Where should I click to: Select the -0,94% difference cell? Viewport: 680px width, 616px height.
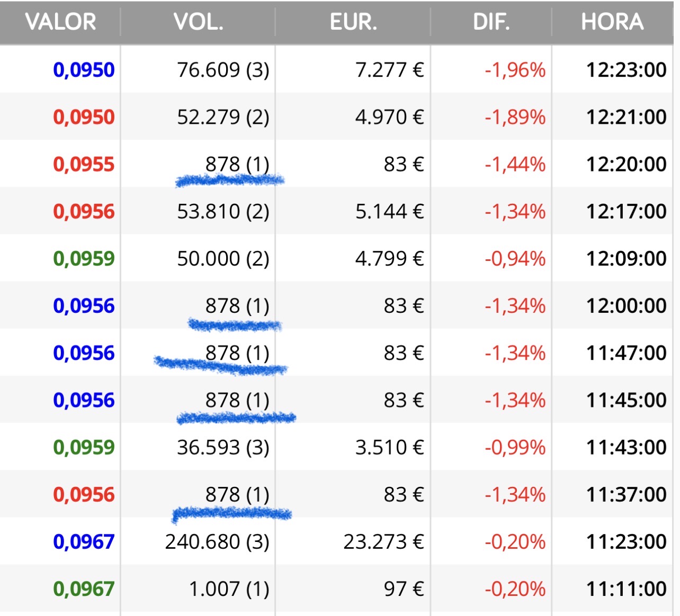[x=515, y=259]
